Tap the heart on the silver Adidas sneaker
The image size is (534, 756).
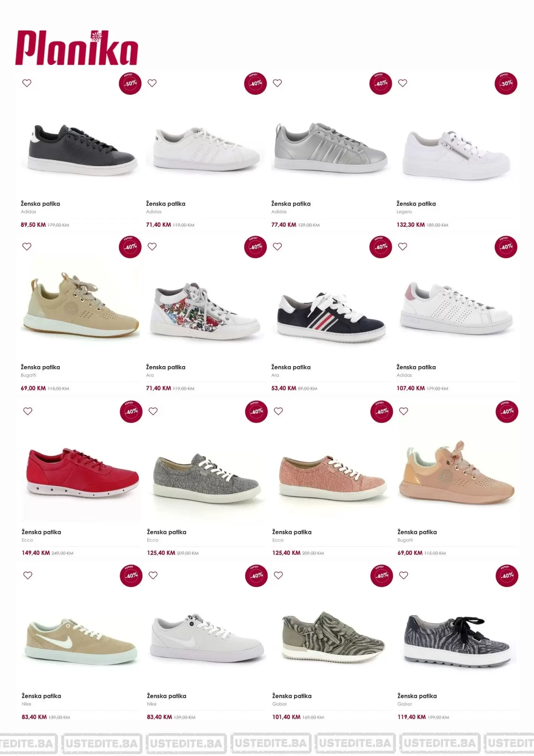(278, 83)
